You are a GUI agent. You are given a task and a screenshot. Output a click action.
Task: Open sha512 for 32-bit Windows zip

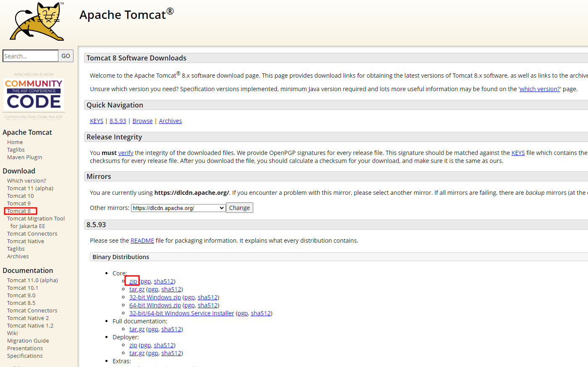208,297
